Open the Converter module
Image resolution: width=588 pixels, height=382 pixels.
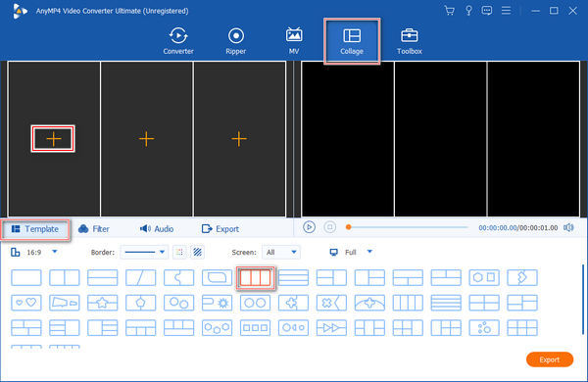178,40
